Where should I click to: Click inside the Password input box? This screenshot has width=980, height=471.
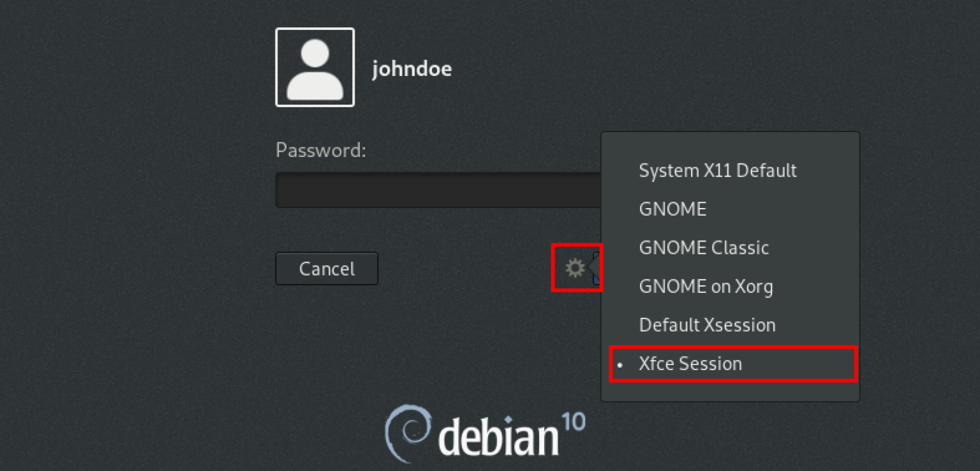440,190
